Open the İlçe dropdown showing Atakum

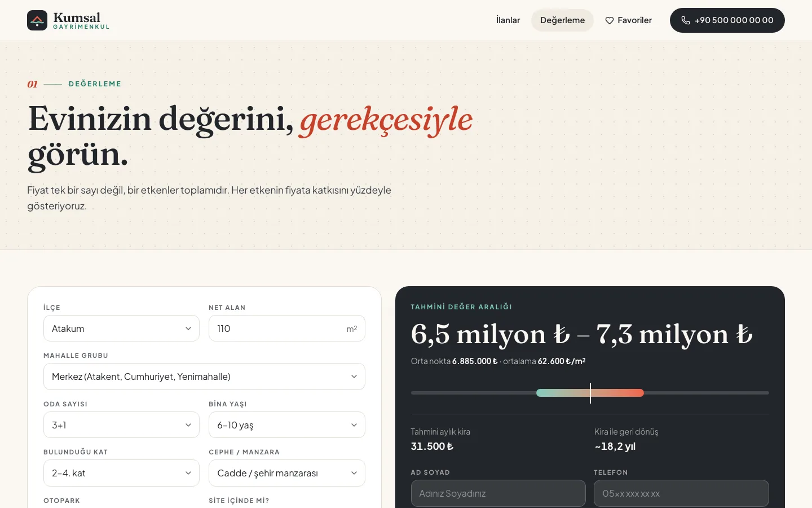pyautogui.click(x=121, y=329)
